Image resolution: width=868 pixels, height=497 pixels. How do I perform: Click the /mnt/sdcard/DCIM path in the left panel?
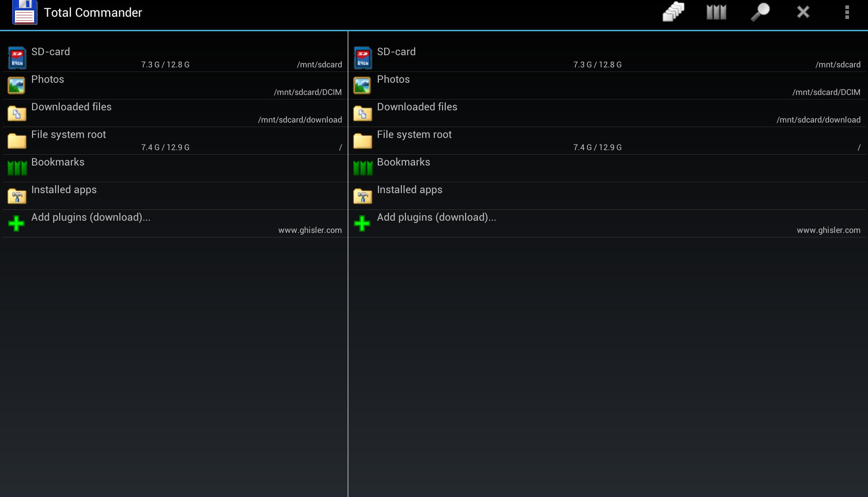308,92
